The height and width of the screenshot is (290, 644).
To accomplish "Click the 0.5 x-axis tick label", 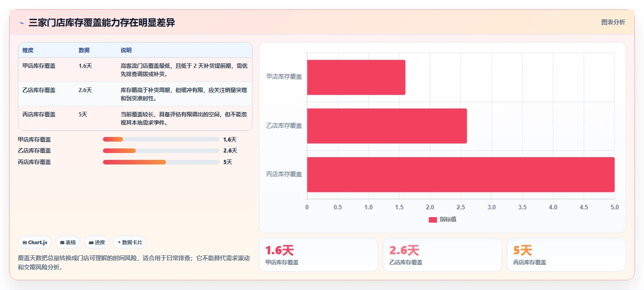I will pos(338,207).
